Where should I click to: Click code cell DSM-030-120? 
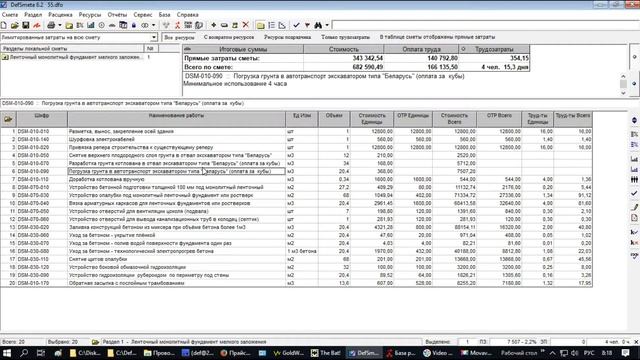pyautogui.click(x=42, y=267)
